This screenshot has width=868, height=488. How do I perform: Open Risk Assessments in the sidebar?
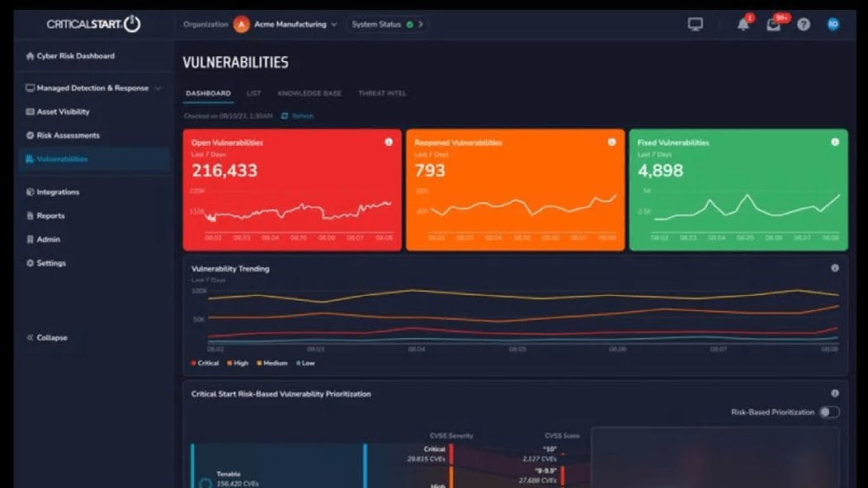[x=68, y=135]
